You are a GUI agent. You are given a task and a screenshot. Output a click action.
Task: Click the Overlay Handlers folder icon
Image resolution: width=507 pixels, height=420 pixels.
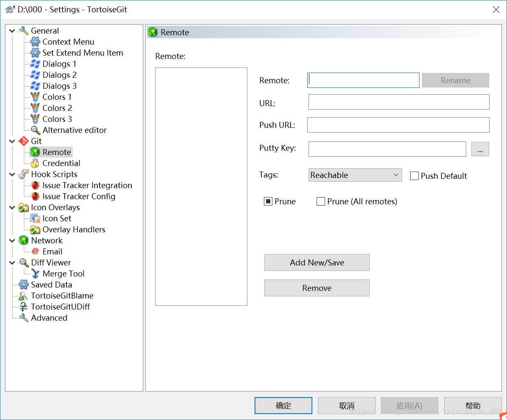[x=35, y=229]
